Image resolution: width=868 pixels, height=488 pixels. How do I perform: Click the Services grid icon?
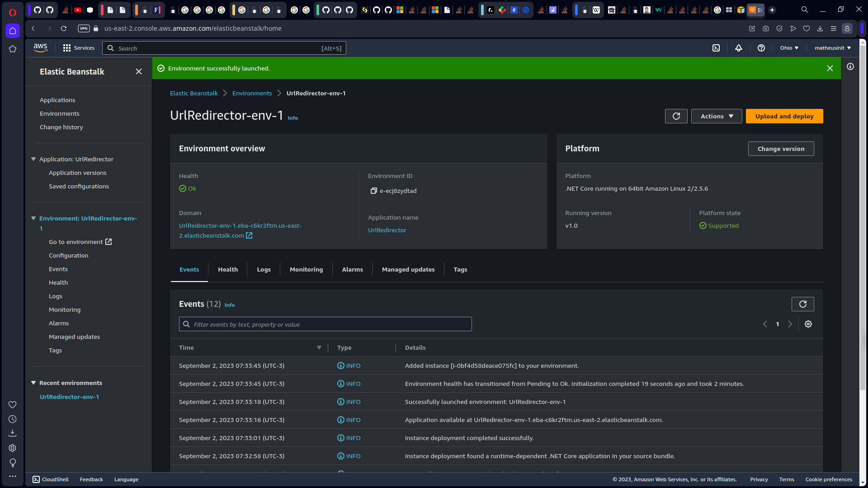67,48
